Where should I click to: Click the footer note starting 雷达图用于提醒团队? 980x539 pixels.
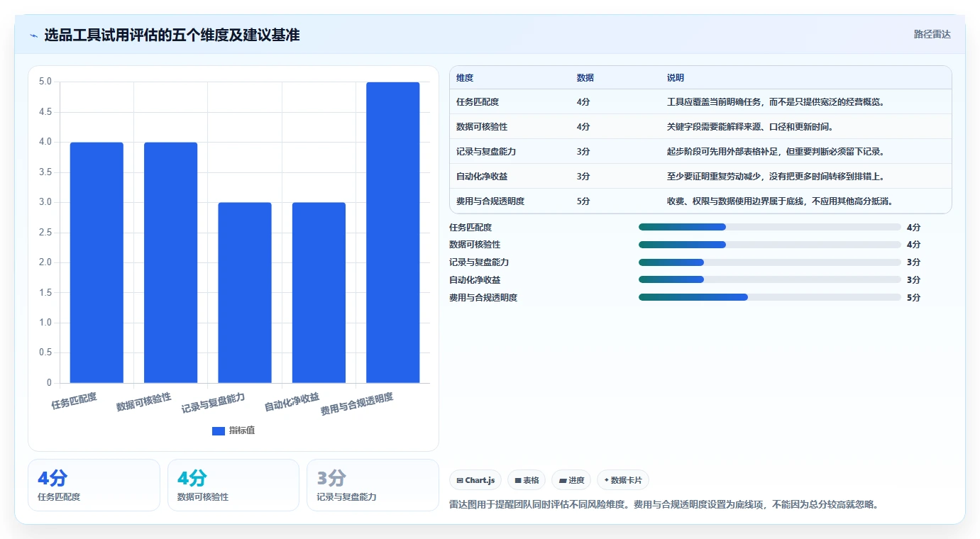click(x=664, y=505)
